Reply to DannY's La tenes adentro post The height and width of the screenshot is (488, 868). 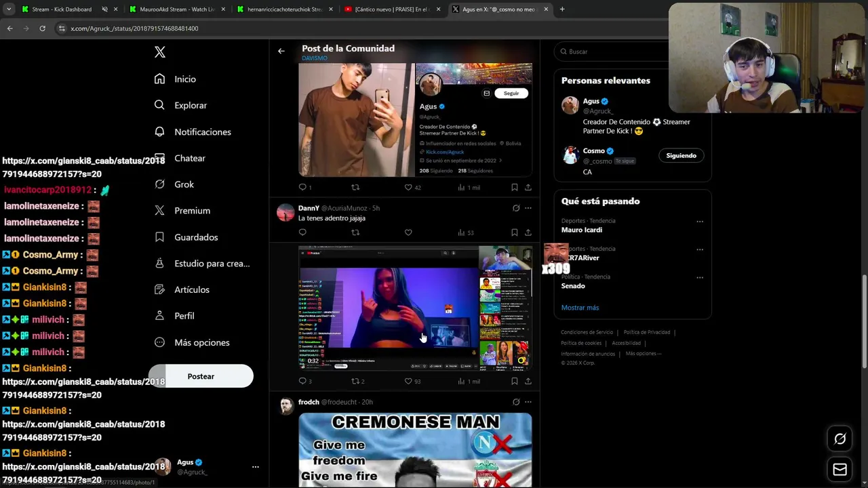pos(302,232)
